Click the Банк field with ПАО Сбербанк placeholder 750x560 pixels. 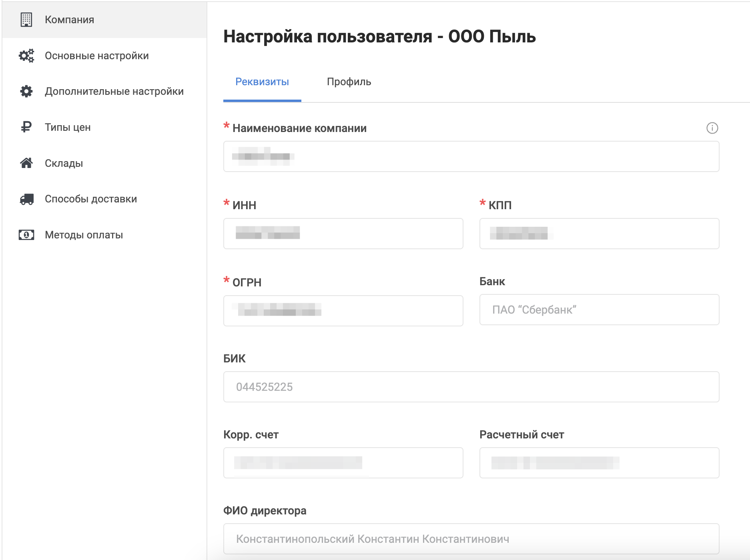pyautogui.click(x=599, y=310)
